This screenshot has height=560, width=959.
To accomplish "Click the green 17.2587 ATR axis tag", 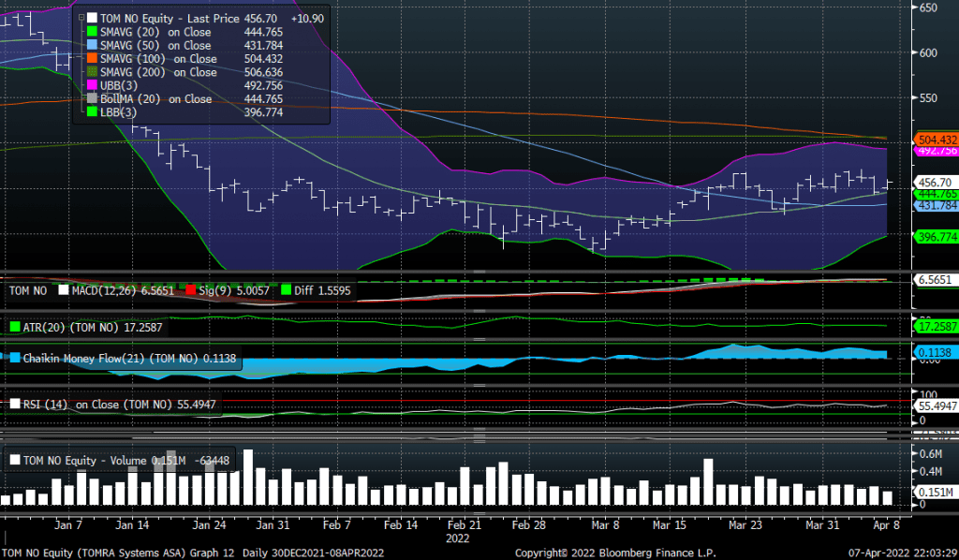I will coord(937,327).
